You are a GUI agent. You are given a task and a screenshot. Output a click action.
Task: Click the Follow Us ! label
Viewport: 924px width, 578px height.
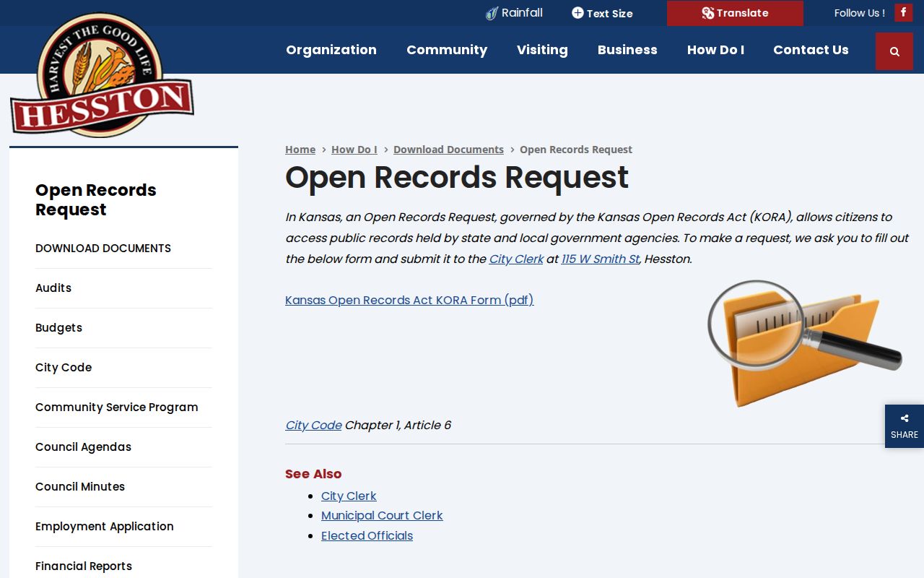[859, 13]
